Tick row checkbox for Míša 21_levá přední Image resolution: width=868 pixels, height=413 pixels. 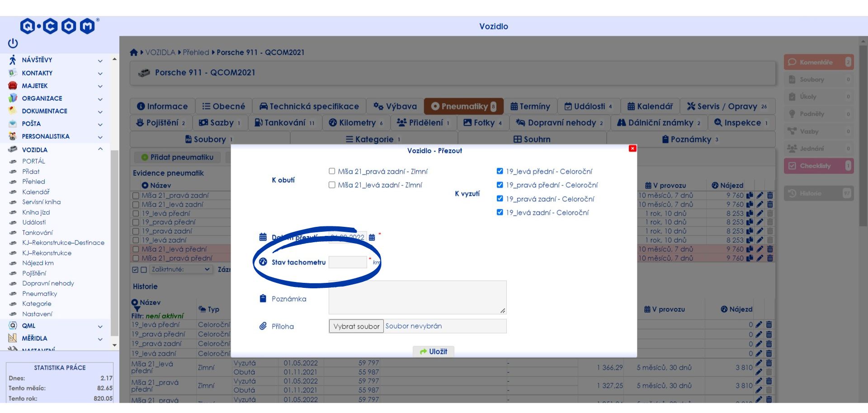coord(136,249)
